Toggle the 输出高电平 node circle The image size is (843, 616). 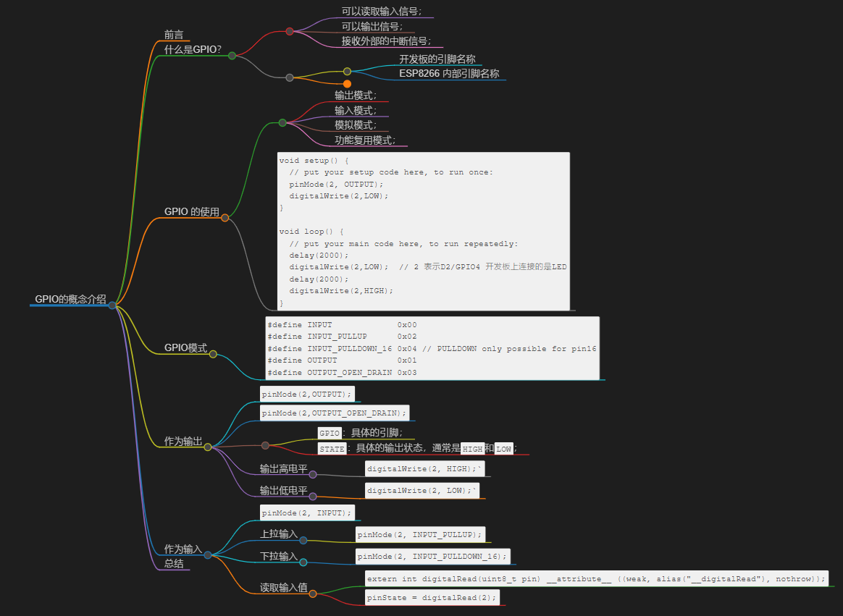point(312,475)
